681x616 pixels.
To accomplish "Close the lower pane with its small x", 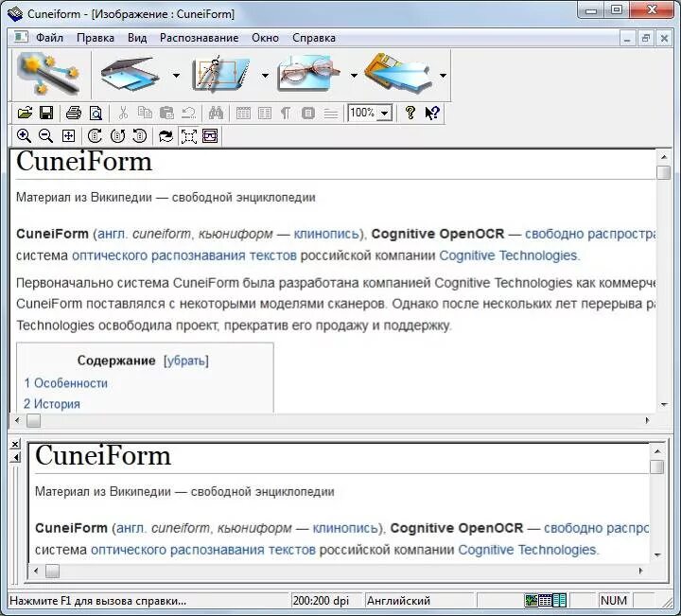I will [x=15, y=444].
